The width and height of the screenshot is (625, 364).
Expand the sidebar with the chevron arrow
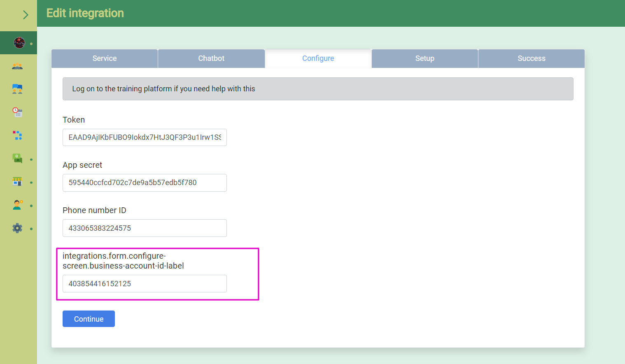pos(26,15)
